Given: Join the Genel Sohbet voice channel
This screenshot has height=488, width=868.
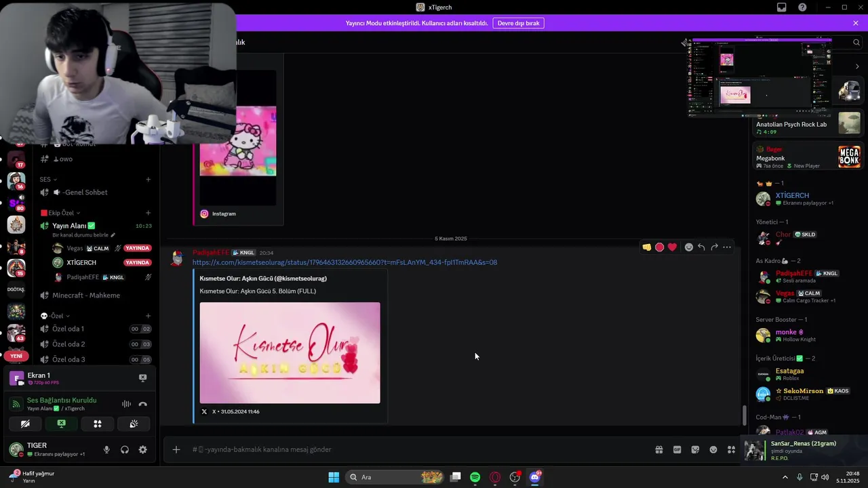Looking at the screenshot, I should pos(96,192).
